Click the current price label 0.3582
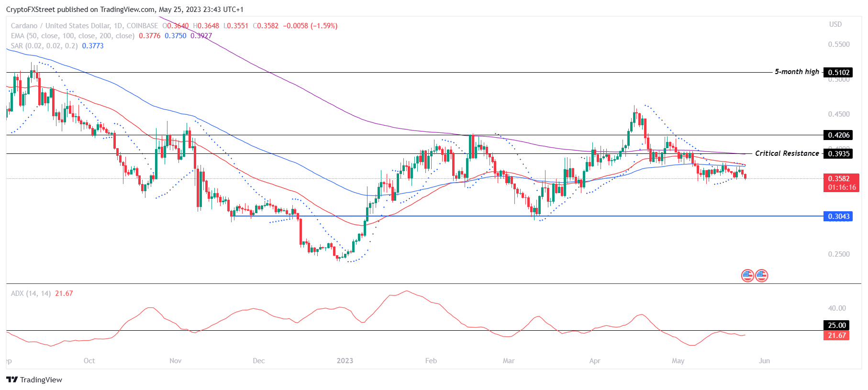The image size is (868, 390). point(839,179)
